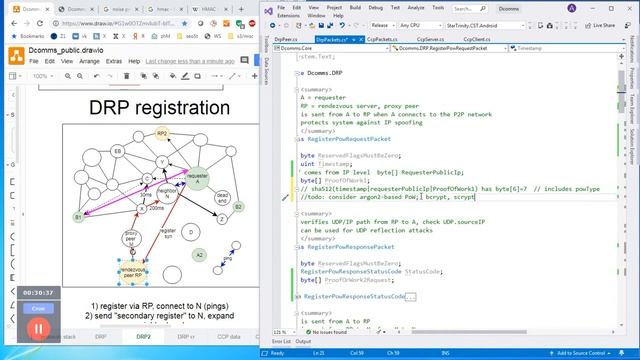The height and width of the screenshot is (360, 640).
Task: Click Add to Source Control button
Action: 580,353
